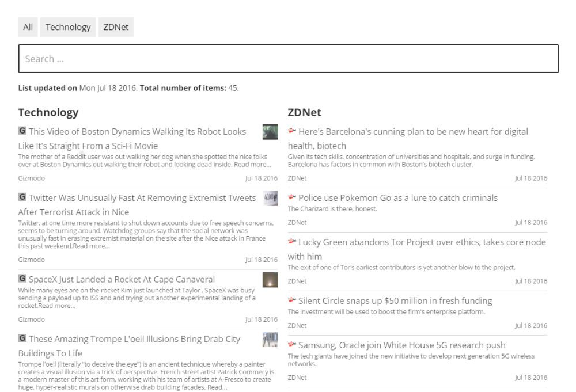The width and height of the screenshot is (576, 392).
Task: Open 'Twitter Was Unusually Fast' headline
Action: point(137,205)
